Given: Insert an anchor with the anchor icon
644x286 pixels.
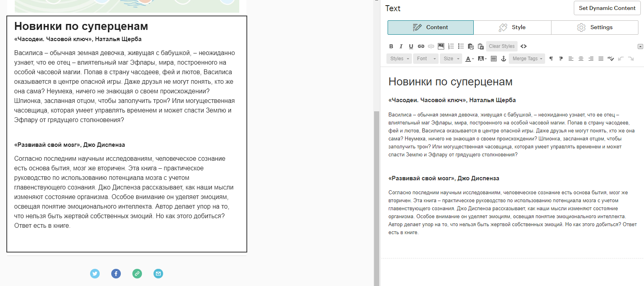Looking at the screenshot, I should (x=504, y=59).
